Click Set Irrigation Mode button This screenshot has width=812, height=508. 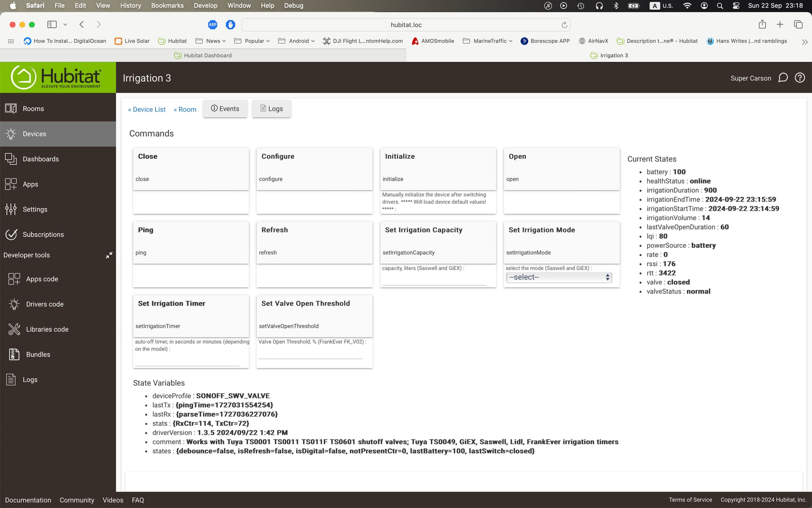coord(562,242)
